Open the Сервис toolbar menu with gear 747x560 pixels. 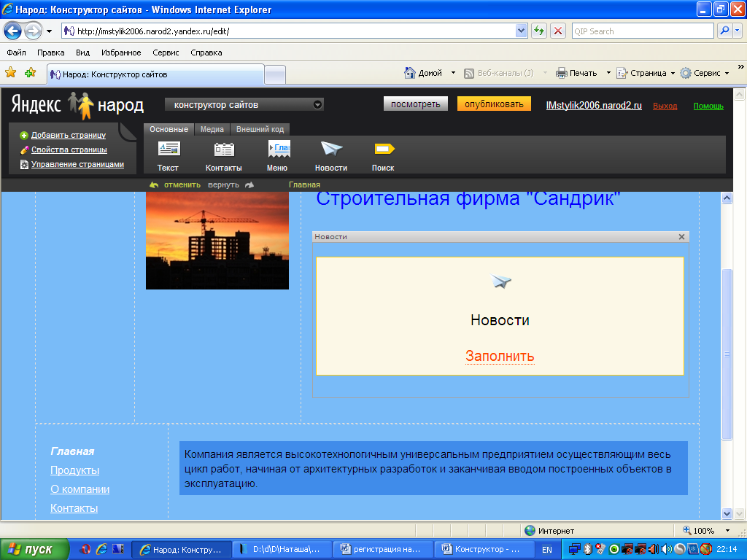coord(705,73)
